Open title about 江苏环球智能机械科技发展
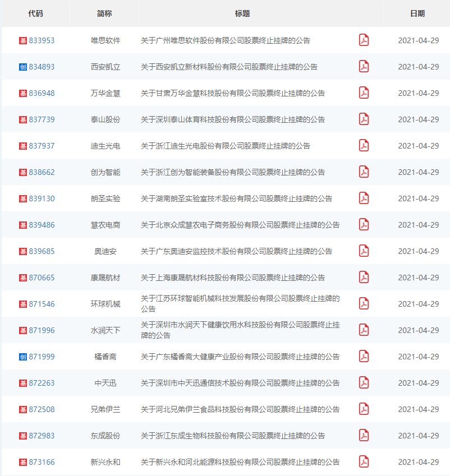450x476 pixels. [240, 304]
